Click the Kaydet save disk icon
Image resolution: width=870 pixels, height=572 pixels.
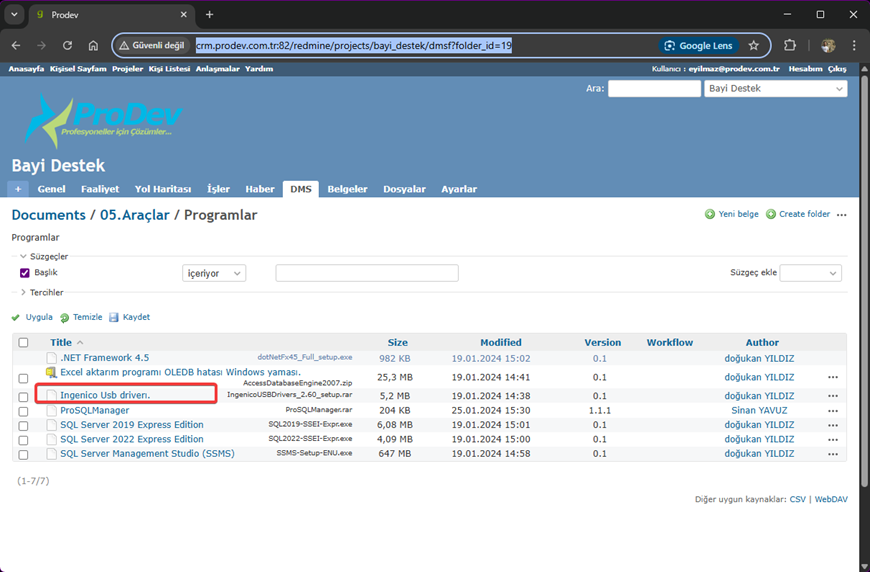[114, 317]
